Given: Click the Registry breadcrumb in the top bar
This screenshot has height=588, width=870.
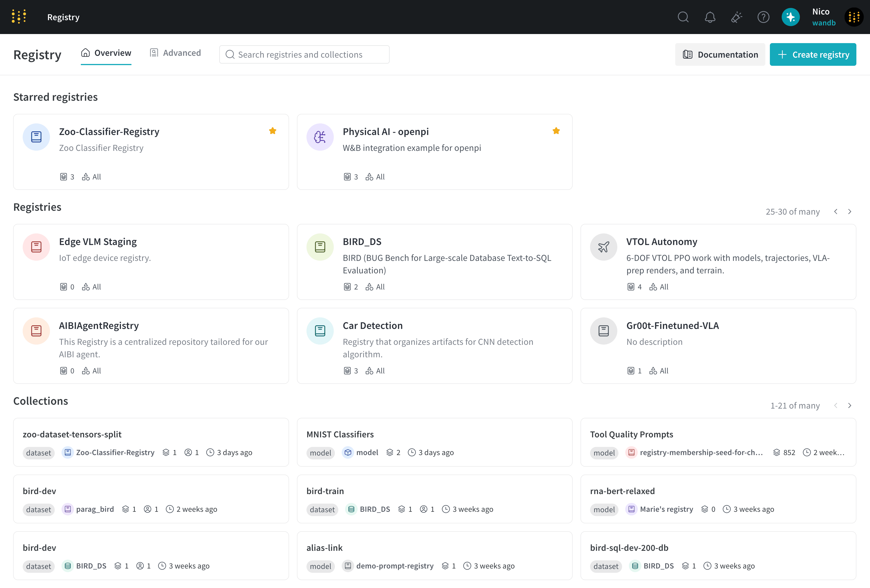Looking at the screenshot, I should click(63, 17).
